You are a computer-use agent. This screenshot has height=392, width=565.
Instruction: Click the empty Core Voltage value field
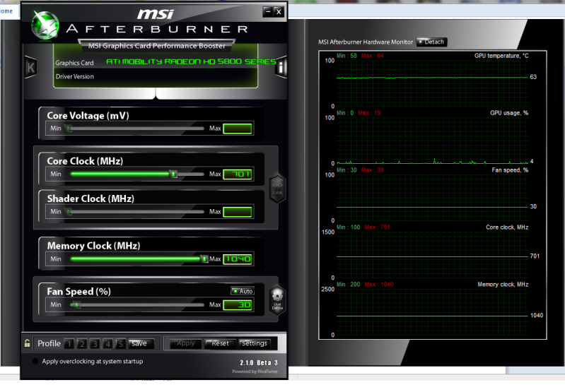click(x=238, y=129)
